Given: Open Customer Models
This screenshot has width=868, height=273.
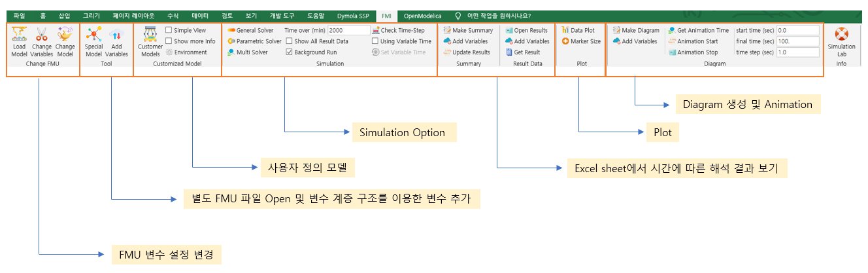Looking at the screenshot, I should (x=150, y=42).
